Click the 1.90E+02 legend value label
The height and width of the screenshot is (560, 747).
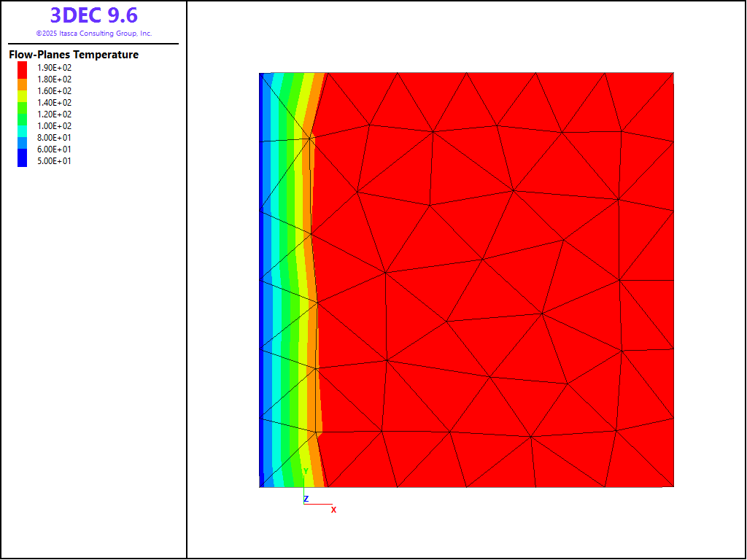pos(55,67)
